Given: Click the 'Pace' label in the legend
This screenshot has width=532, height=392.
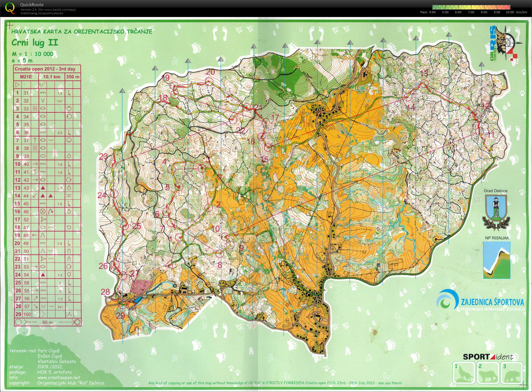Looking at the screenshot, I should pos(424,12).
